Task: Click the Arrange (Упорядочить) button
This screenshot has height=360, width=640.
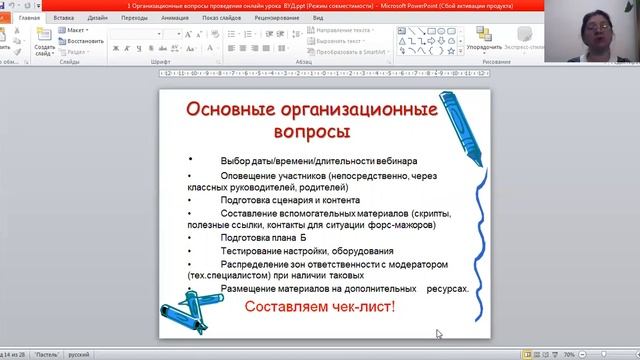Action: (484, 40)
